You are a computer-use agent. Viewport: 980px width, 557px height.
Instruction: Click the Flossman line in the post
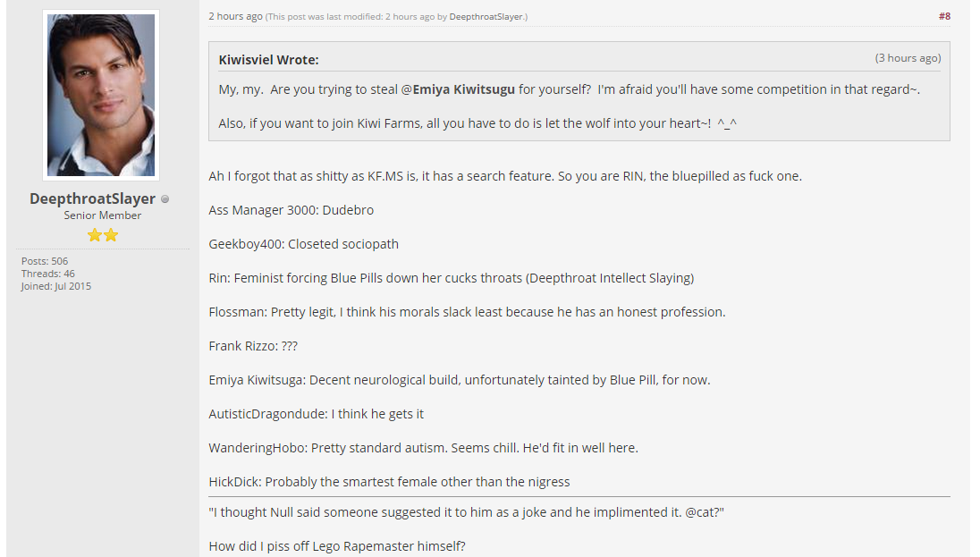467,312
